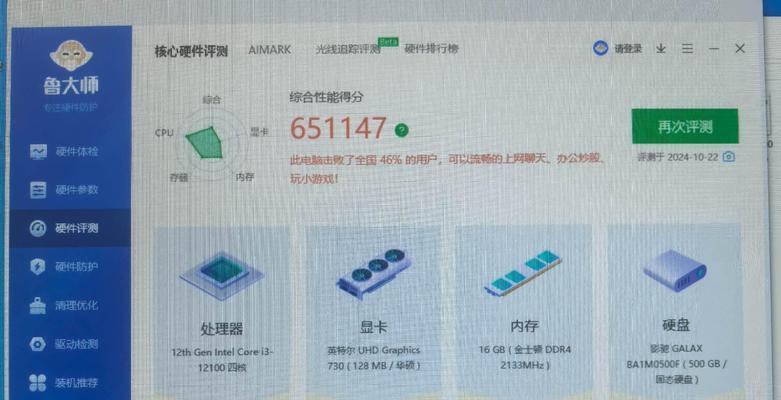The height and width of the screenshot is (400, 781).
Task: Click the camera screenshot icon near date
Action: (x=729, y=157)
